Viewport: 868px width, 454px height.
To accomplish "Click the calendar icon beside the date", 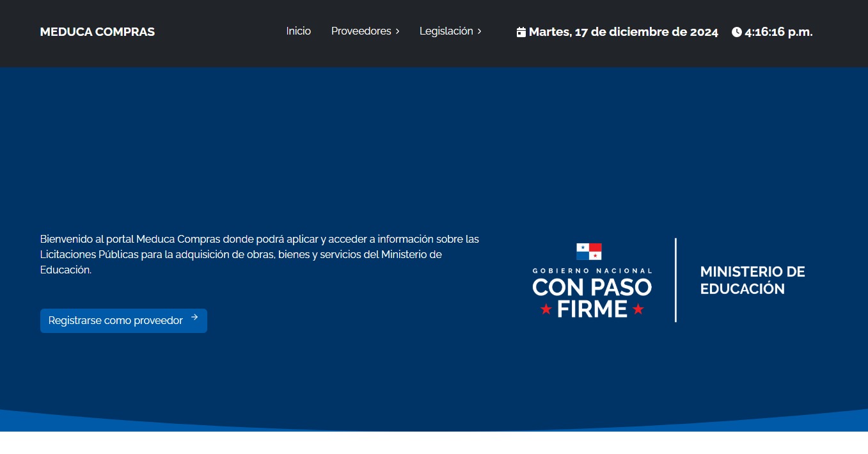I will (521, 32).
